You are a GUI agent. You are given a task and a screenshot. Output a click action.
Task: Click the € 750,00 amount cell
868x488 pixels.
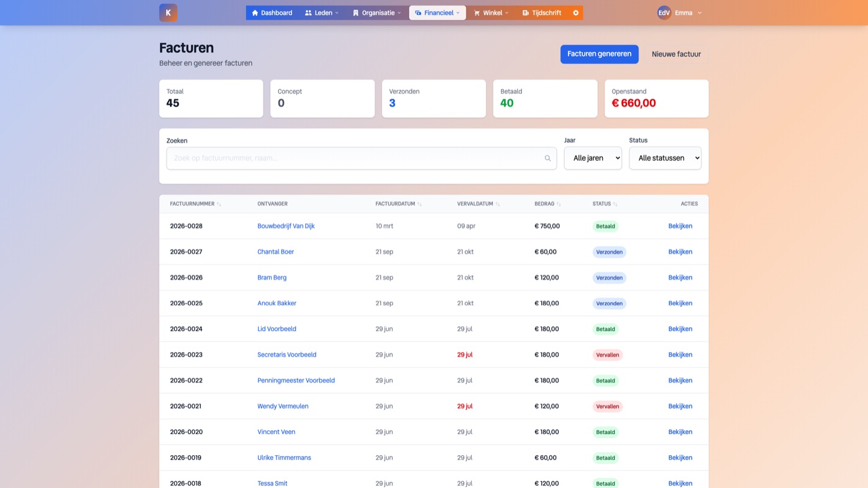tap(547, 226)
